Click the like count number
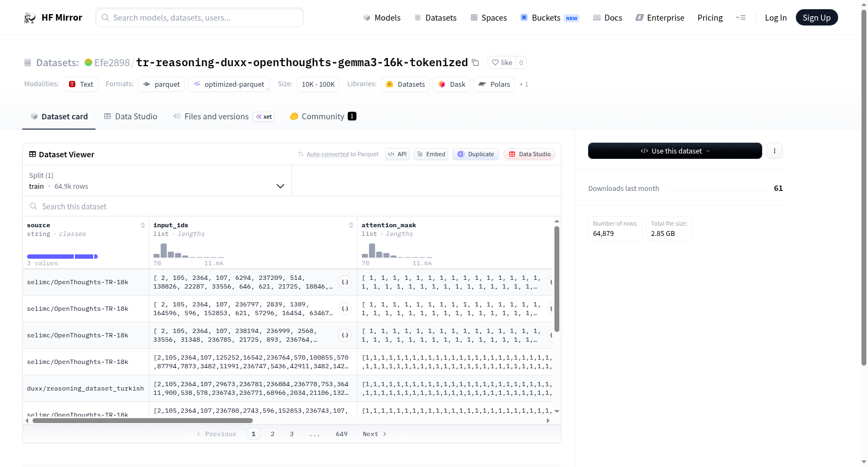The height and width of the screenshot is (467, 868). coord(521,62)
